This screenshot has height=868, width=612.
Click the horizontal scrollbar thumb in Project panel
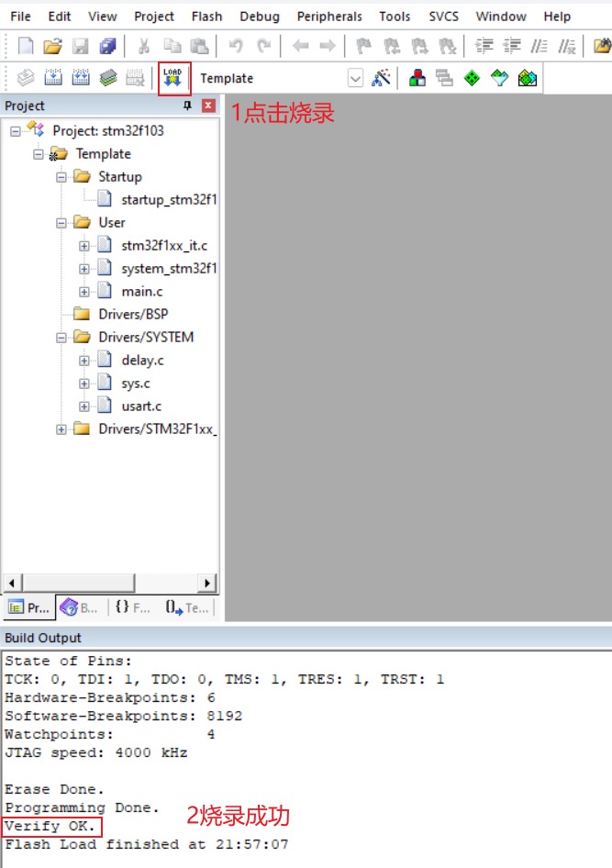[78, 583]
